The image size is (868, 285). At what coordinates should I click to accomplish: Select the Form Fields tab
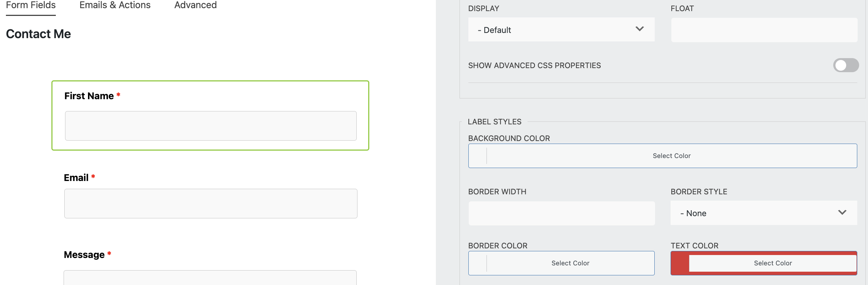30,5
